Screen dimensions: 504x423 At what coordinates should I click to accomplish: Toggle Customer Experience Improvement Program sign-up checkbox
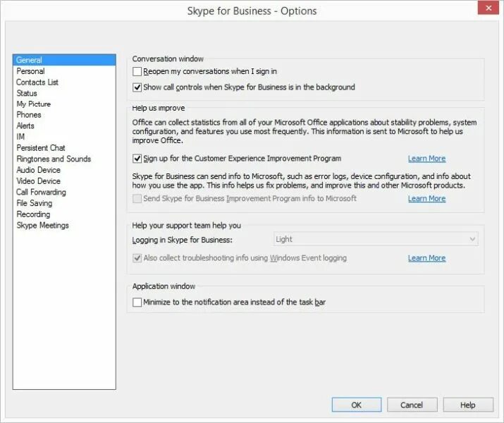pos(137,159)
